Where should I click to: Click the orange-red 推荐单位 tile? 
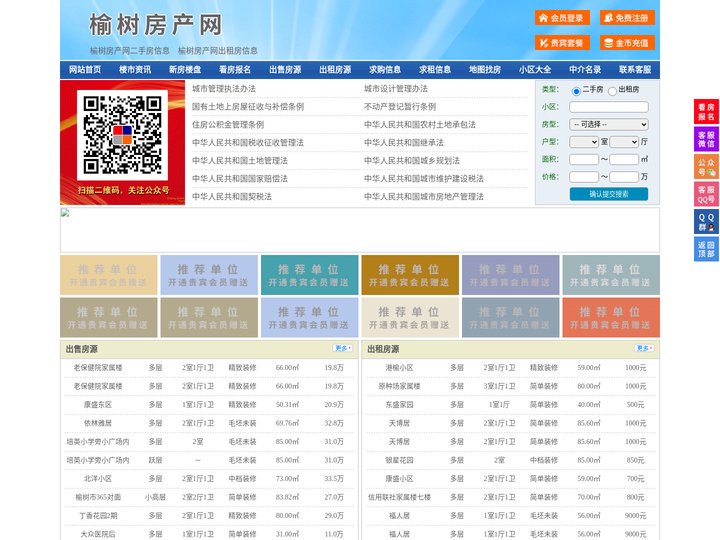611,318
